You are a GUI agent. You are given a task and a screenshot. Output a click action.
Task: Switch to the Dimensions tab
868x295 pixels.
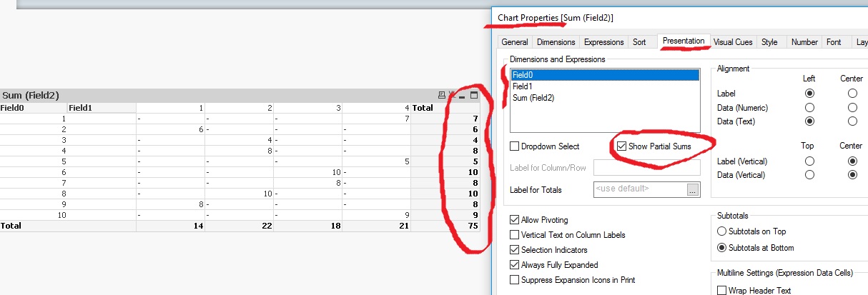[x=556, y=42]
